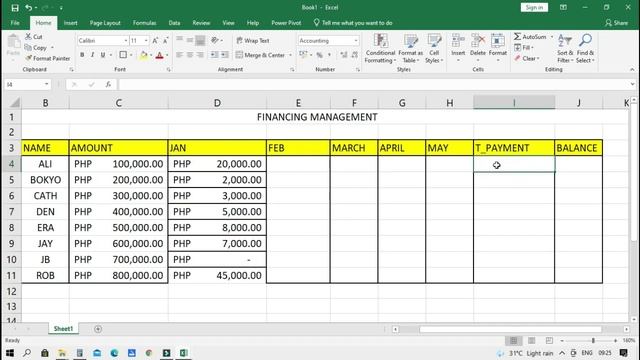Open the Clear dropdown
This screenshot has height=360, width=640.
(527, 58)
